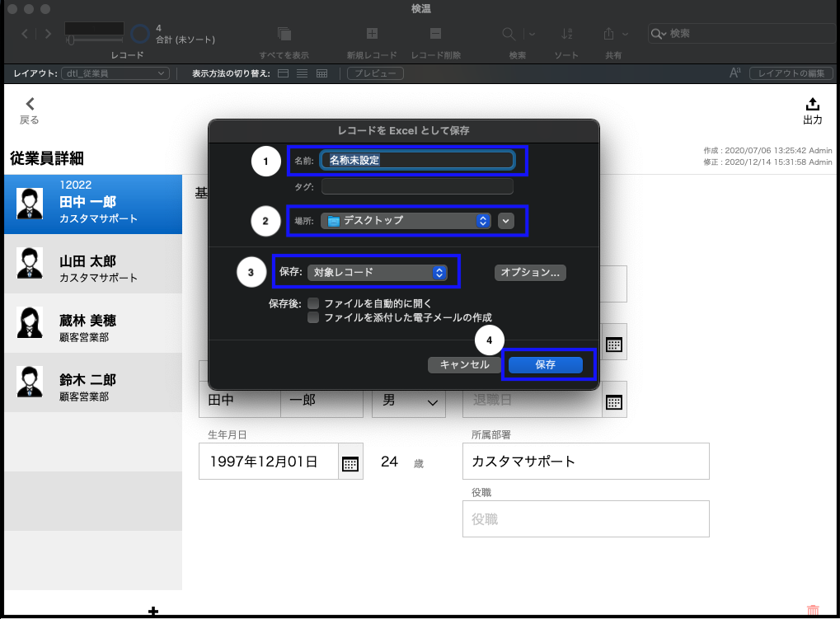The image size is (840, 619).
Task: Click the すべてを表示 toolbar icon
Action: tap(284, 34)
